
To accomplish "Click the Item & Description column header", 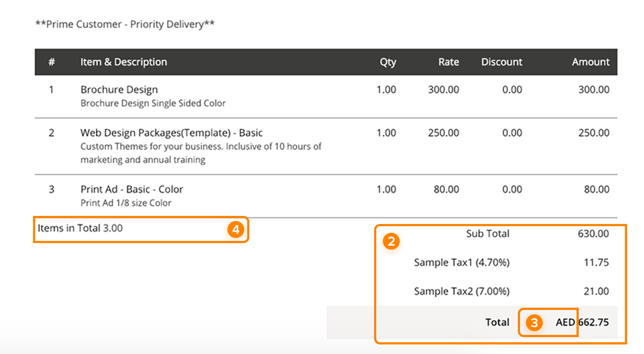I will [x=124, y=62].
